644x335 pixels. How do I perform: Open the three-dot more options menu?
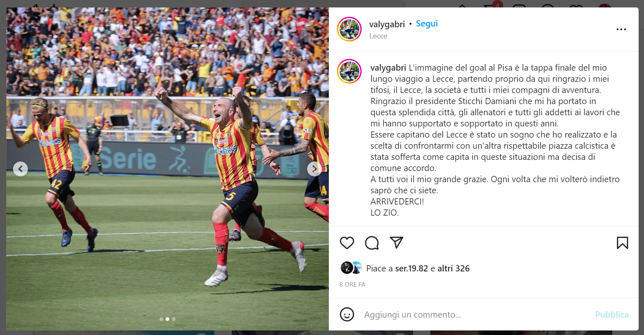(621, 29)
